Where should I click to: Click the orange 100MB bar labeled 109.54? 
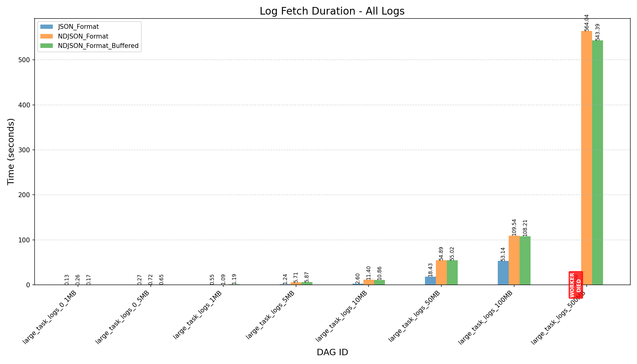pyautogui.click(x=514, y=260)
